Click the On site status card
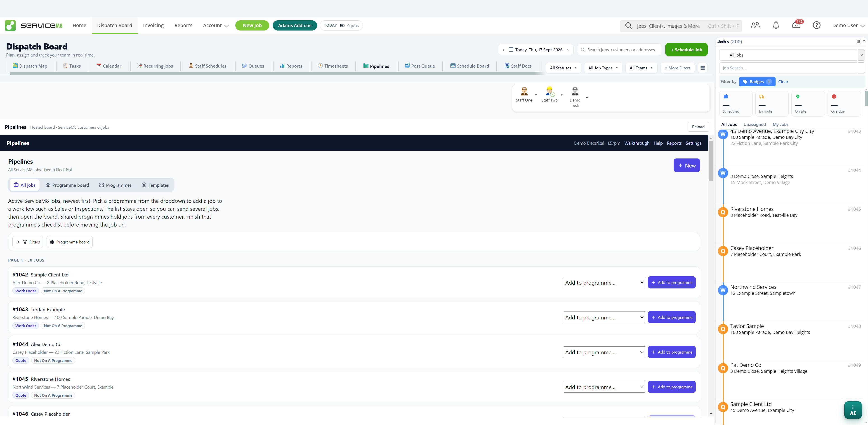 (x=808, y=104)
